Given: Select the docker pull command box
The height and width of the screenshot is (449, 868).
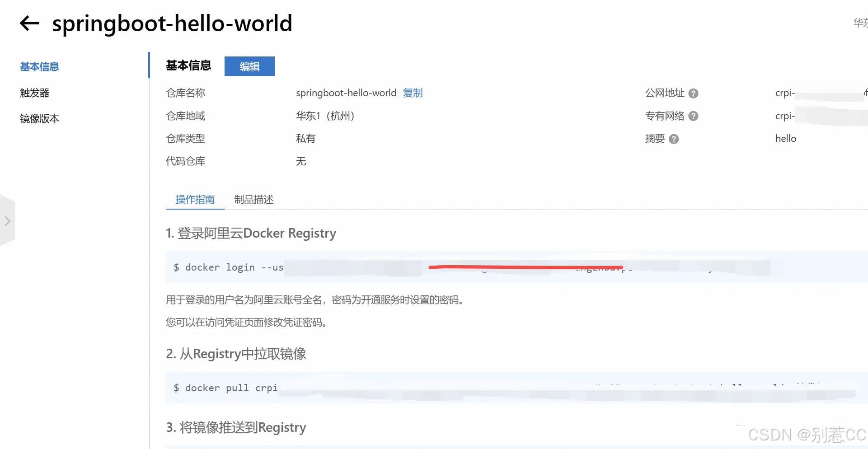Looking at the screenshot, I should pyautogui.click(x=516, y=388).
